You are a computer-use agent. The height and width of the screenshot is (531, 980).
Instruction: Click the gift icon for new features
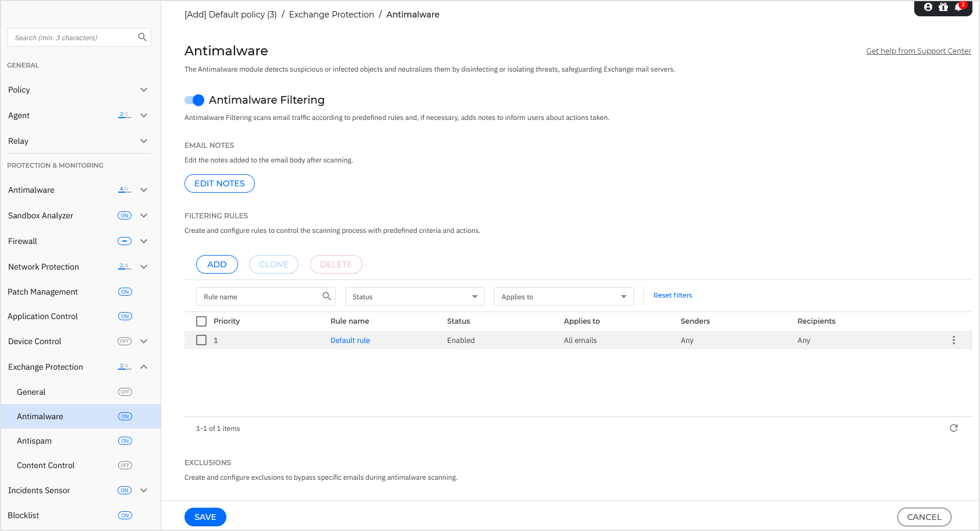[943, 8]
